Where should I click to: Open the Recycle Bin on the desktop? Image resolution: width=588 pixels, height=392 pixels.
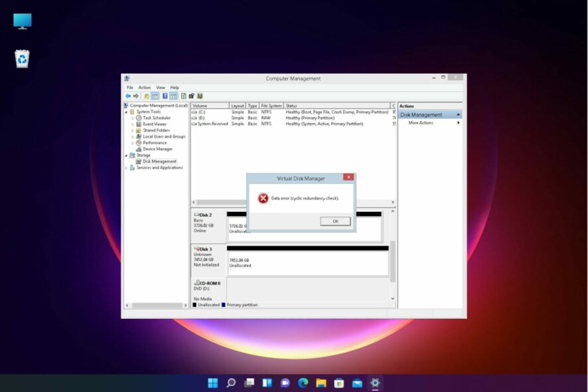pos(22,59)
